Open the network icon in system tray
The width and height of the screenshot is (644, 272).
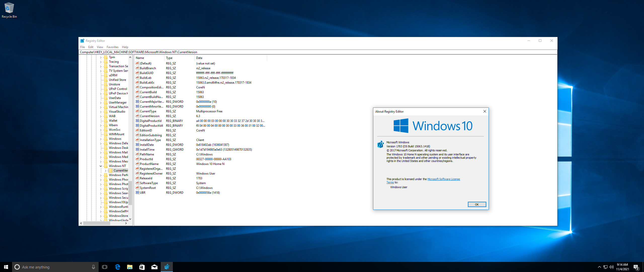pyautogui.click(x=606, y=267)
